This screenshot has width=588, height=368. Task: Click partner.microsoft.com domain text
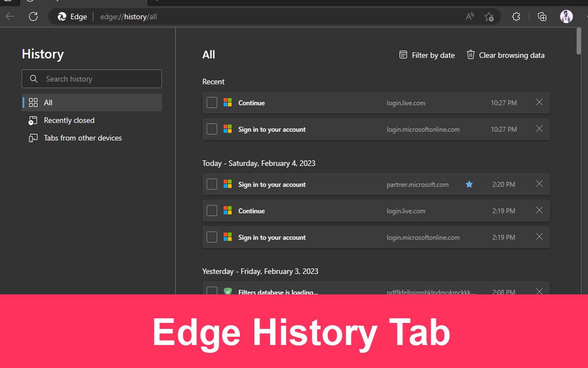click(x=418, y=184)
